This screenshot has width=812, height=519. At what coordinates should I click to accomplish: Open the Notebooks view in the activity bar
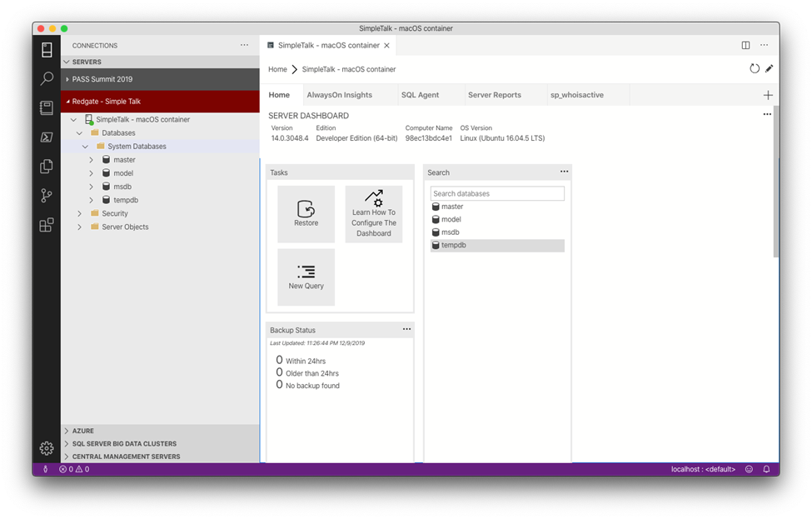(x=47, y=107)
